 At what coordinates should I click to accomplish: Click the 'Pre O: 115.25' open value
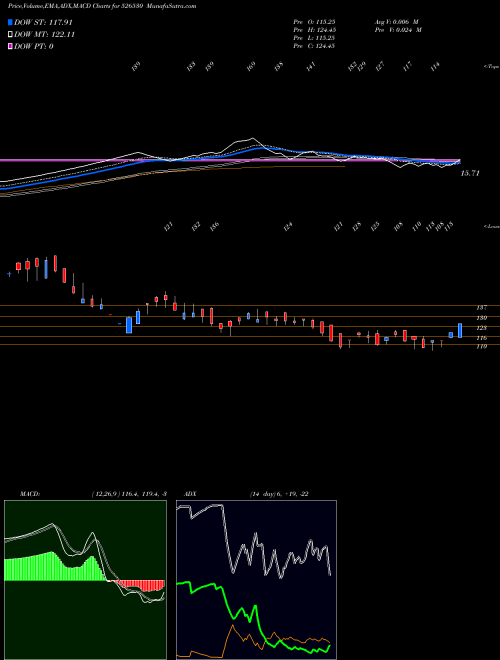314,21
